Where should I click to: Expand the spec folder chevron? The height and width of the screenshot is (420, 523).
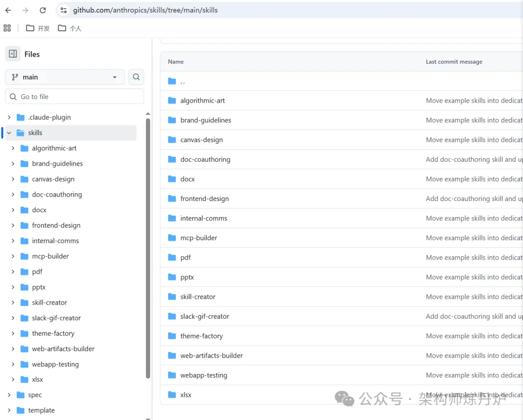[x=9, y=395]
